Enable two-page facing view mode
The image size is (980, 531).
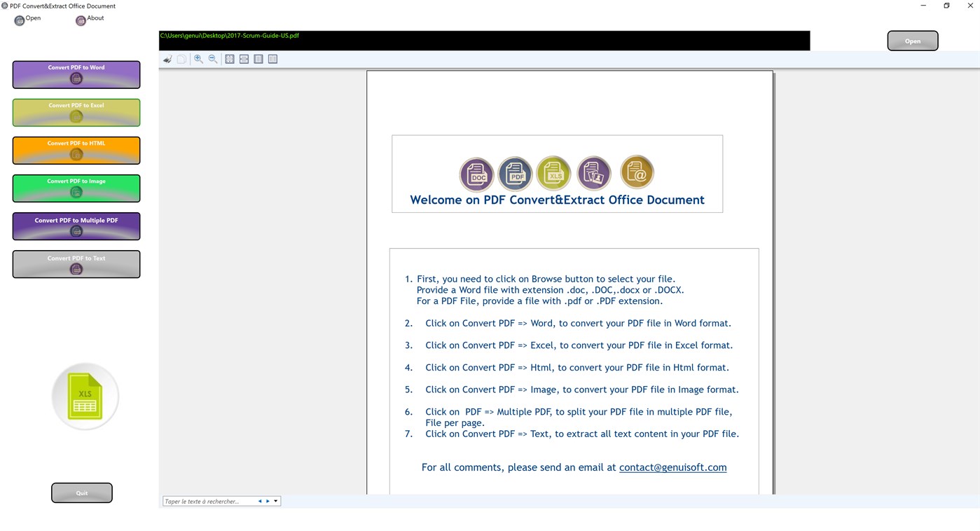[x=272, y=59]
